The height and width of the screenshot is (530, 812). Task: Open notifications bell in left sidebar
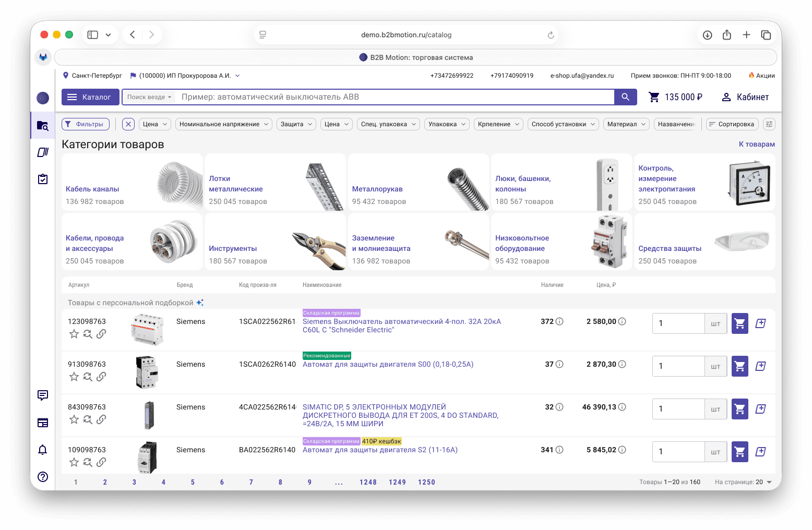pyautogui.click(x=43, y=450)
